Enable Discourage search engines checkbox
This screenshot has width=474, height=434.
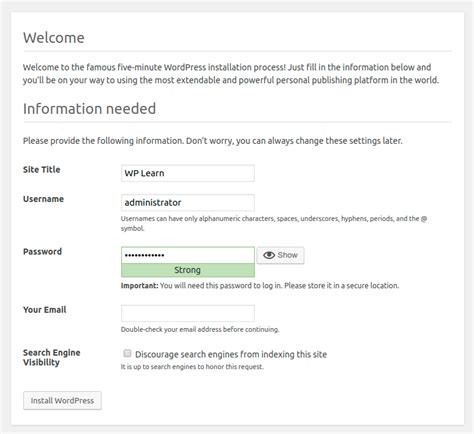(127, 353)
